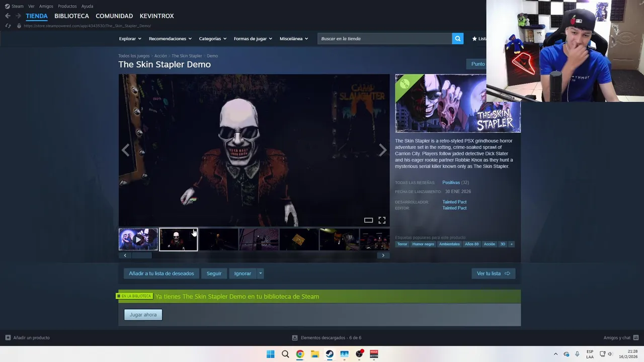Click the Humor negro tag
Viewport: 644px width, 362px height.
pos(423,244)
